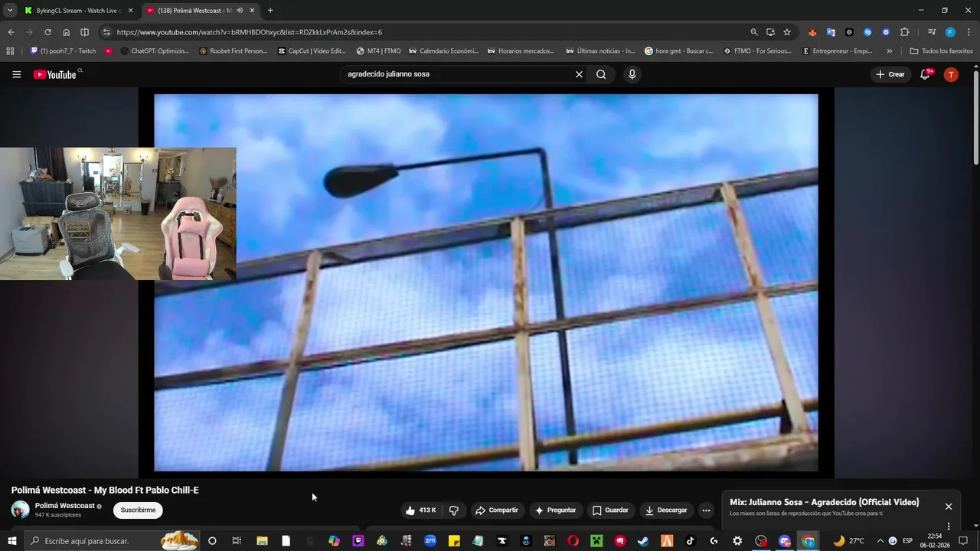Viewport: 980px width, 551px height.
Task: Reload the page
Action: (x=47, y=32)
